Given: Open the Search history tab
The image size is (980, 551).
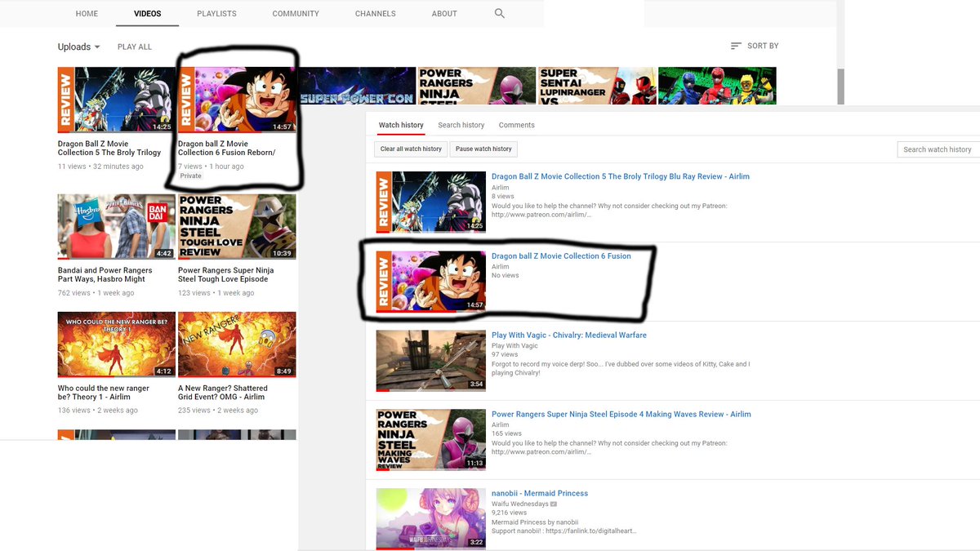Looking at the screenshot, I should pos(461,125).
